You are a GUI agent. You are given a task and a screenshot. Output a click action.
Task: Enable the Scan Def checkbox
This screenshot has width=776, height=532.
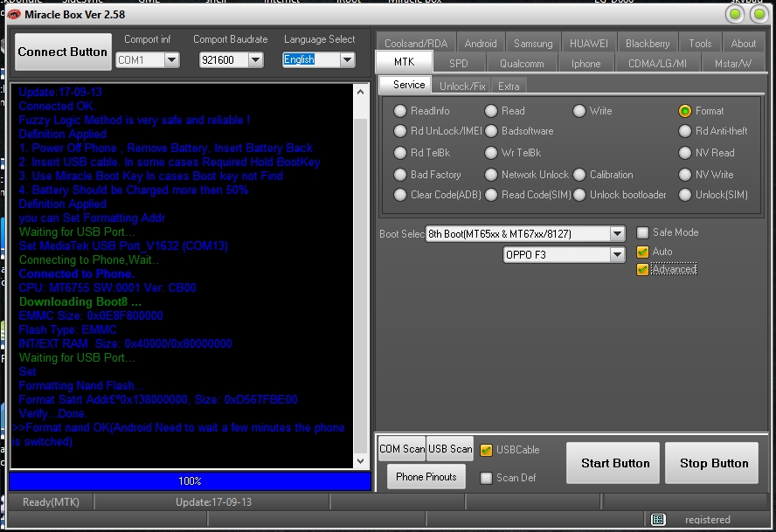pos(487,478)
